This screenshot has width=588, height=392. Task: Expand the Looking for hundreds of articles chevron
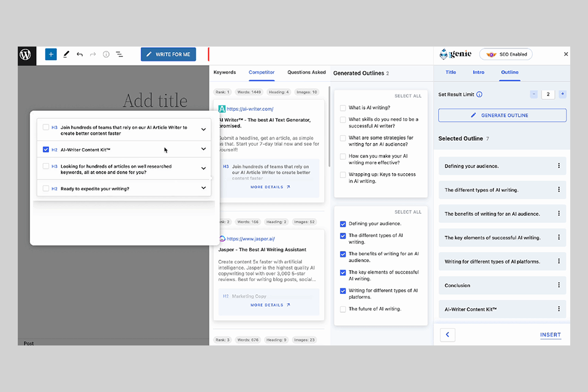[x=203, y=168]
